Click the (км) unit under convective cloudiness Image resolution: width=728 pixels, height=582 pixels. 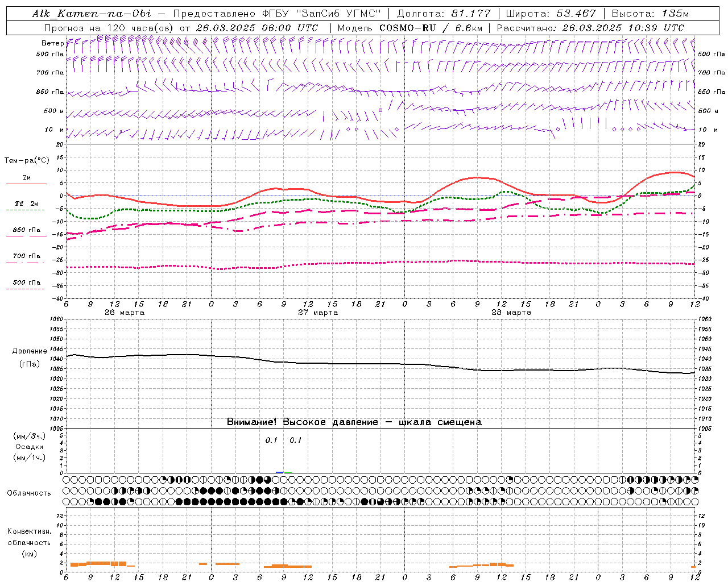[29, 554]
